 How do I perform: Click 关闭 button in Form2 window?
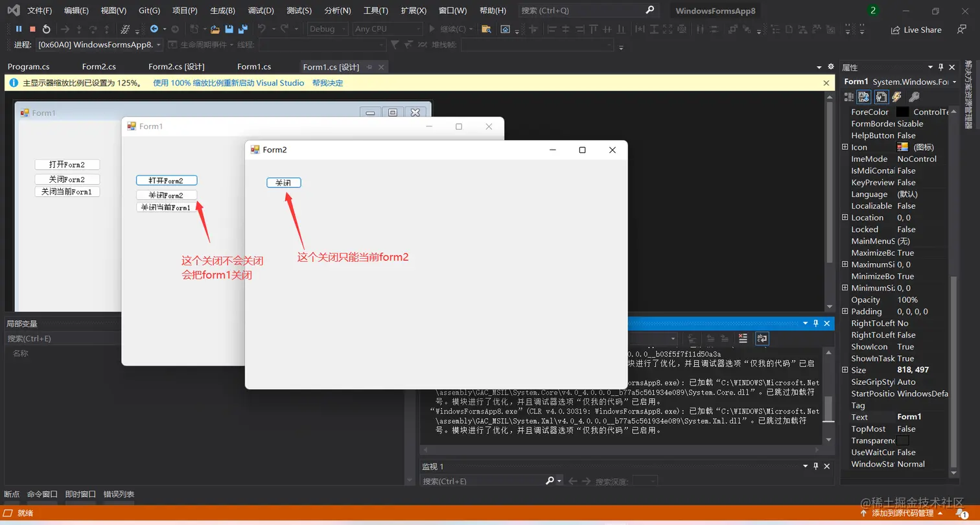point(284,183)
